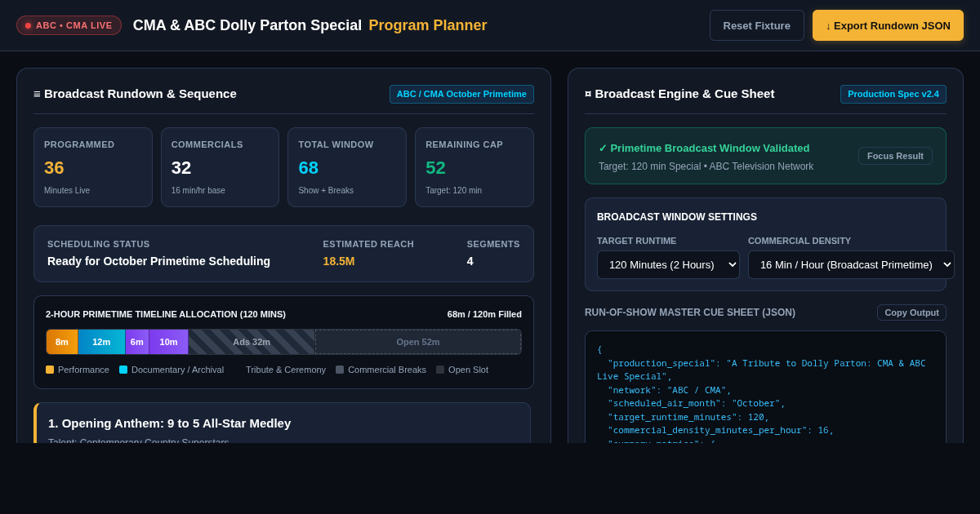980x514 pixels.
Task: Click the Broadcast Engine & Cue Sheet heading icon
Action: (588, 94)
